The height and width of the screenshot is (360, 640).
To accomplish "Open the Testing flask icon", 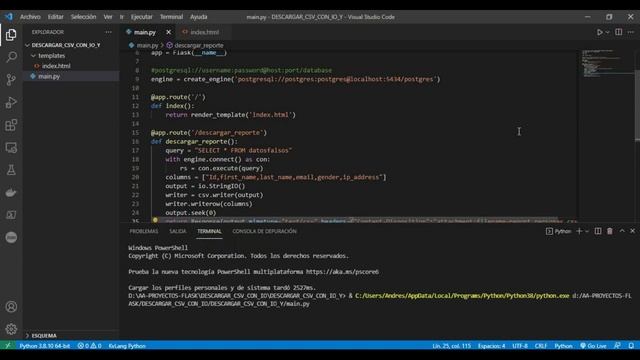I will point(11,170).
